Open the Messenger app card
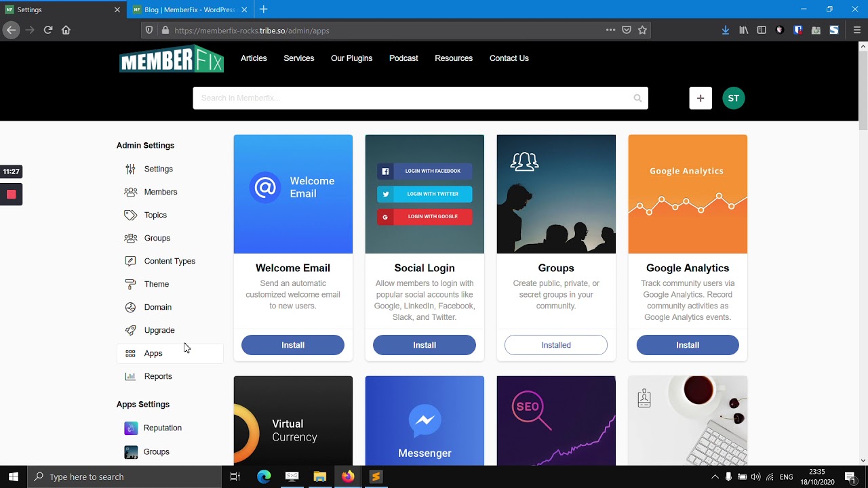The width and height of the screenshot is (868, 488). (x=425, y=421)
